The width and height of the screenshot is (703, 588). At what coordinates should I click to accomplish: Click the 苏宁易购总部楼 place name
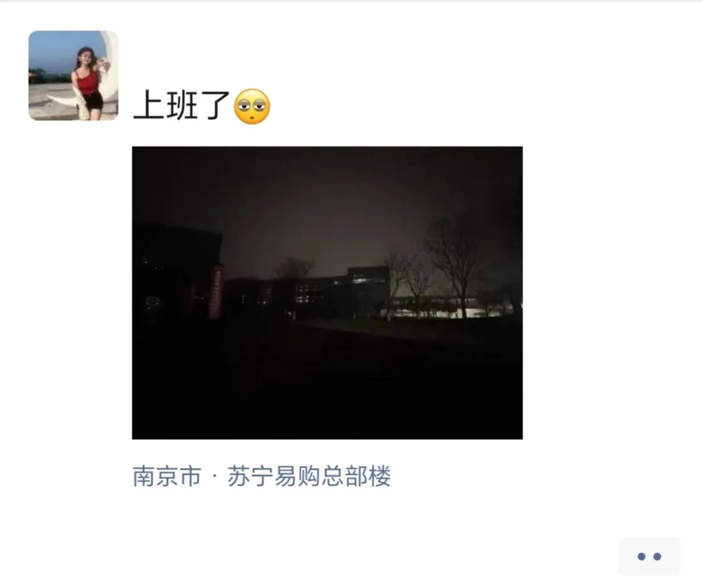(309, 476)
